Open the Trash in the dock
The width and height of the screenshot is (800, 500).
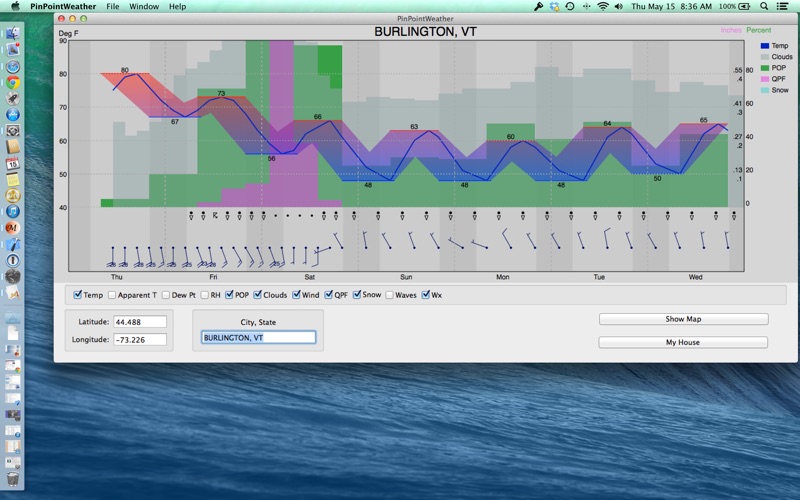(x=13, y=479)
